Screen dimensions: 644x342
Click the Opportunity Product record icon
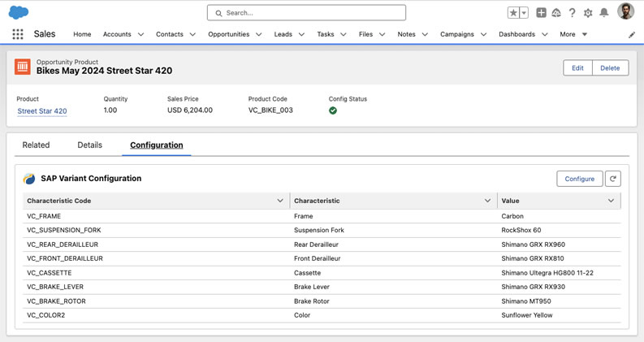(x=23, y=67)
